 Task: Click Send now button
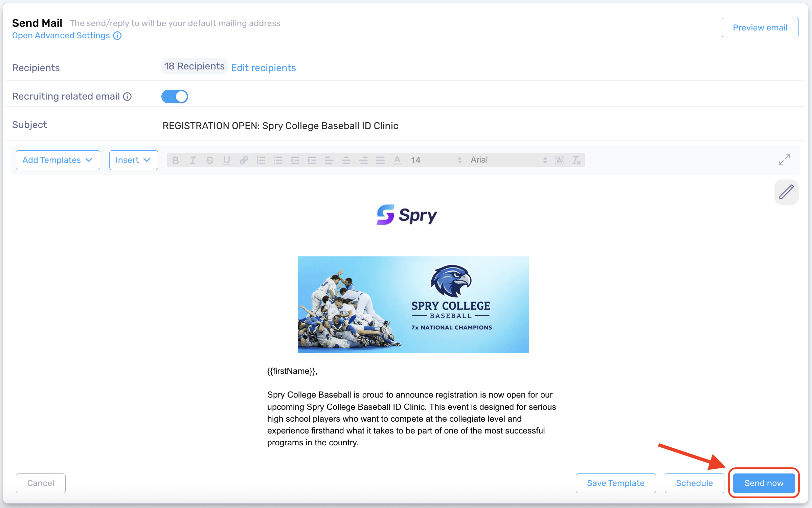point(764,483)
